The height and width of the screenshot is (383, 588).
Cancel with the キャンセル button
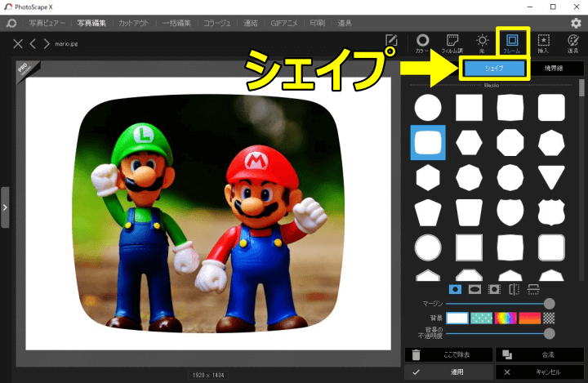pos(540,372)
